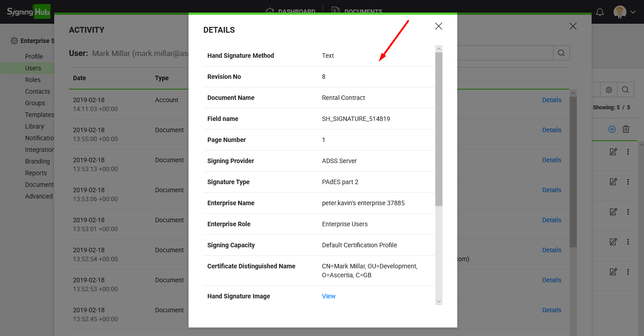Viewport: 644px width, 336px height.
Task: Click the edit pencil icon in first user row
Action: (613, 152)
